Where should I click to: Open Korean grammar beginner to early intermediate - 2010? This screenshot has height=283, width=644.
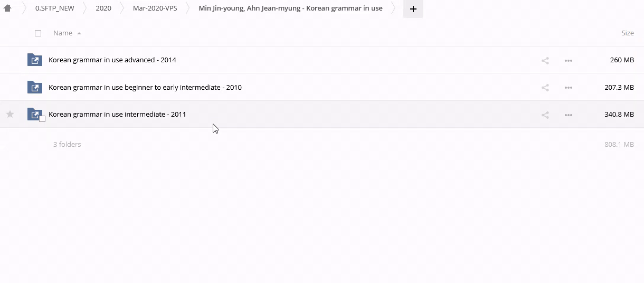(145, 88)
